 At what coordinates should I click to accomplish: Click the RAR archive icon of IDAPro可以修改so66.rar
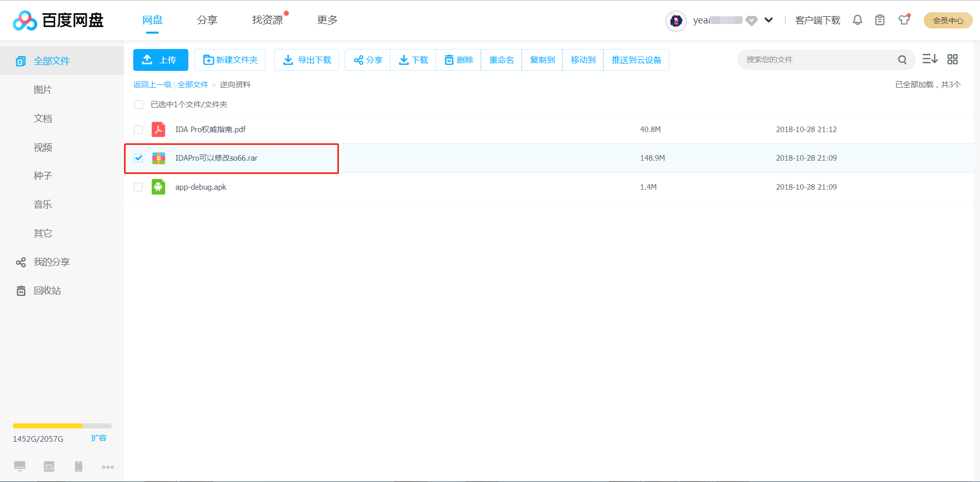[158, 158]
